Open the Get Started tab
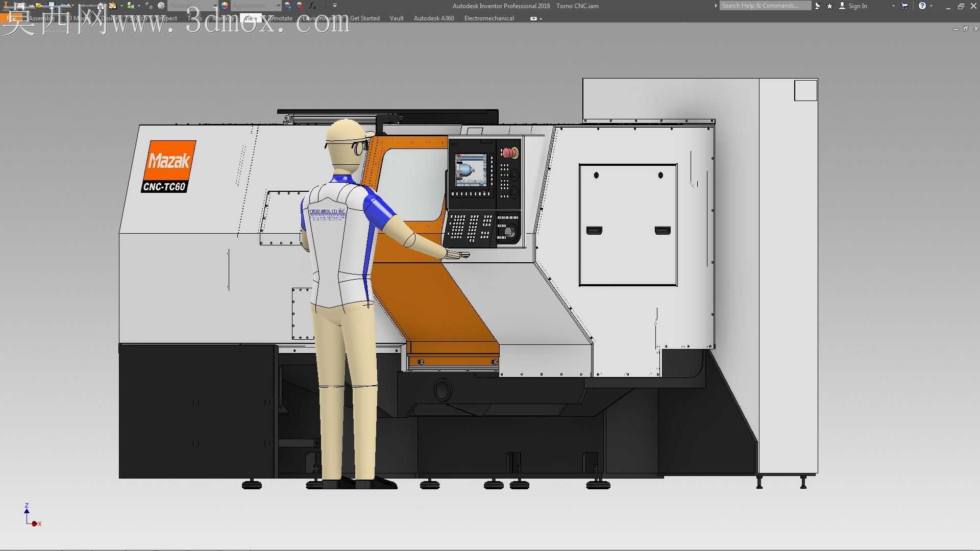 pos(365,18)
